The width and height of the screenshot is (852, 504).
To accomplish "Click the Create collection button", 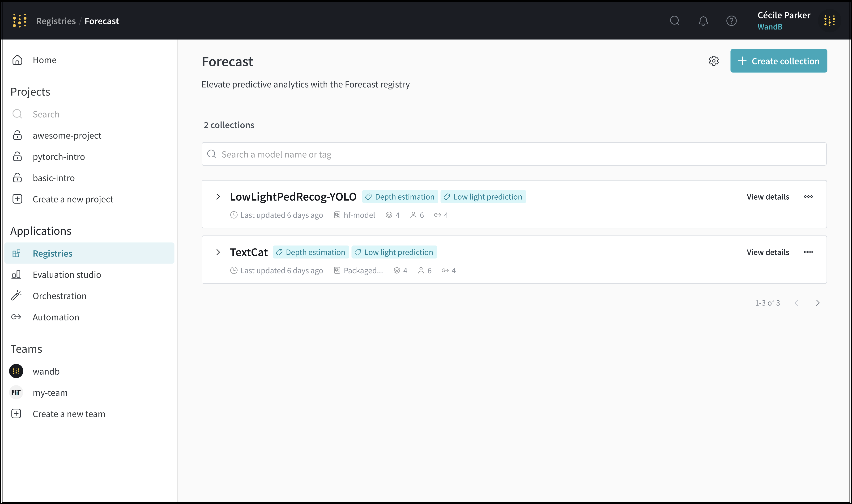I will 779,61.
